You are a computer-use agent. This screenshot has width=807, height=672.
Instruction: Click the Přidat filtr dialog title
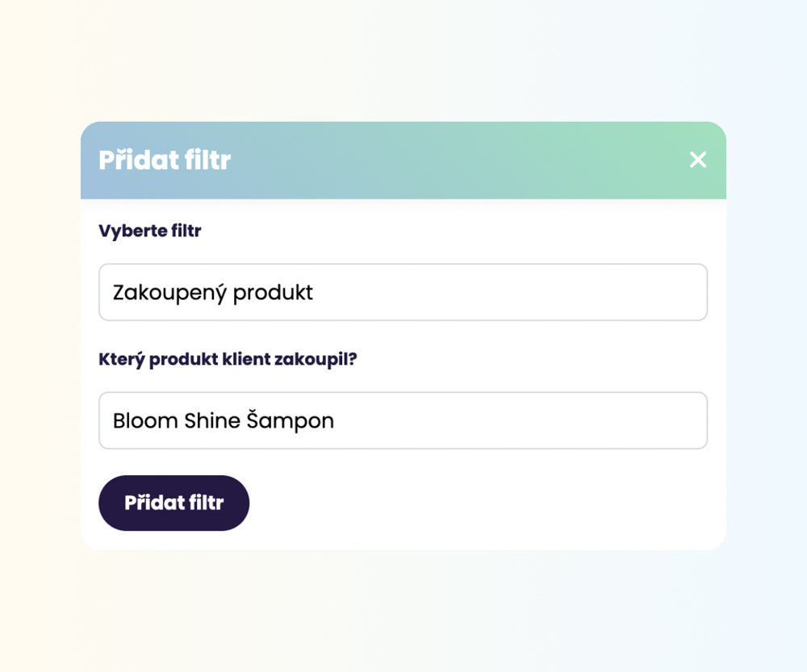click(x=165, y=161)
